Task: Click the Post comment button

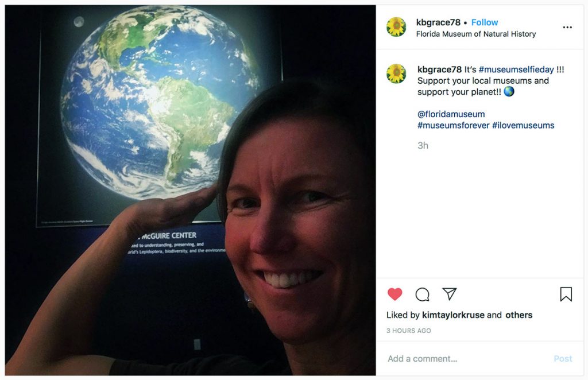Action: [x=563, y=359]
